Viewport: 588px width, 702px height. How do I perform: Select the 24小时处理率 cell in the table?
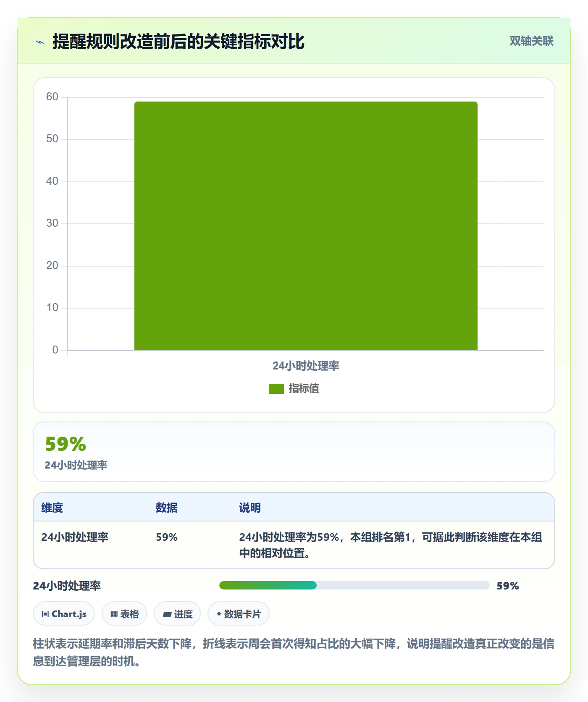click(75, 537)
